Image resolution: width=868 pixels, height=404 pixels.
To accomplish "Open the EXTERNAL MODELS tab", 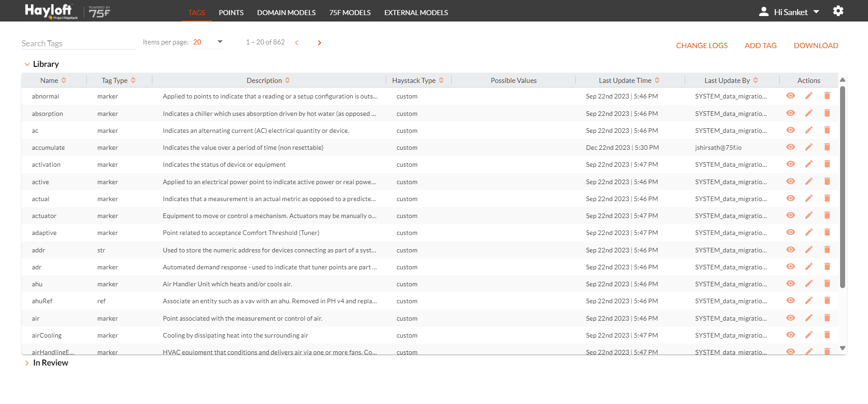I will pos(416,12).
